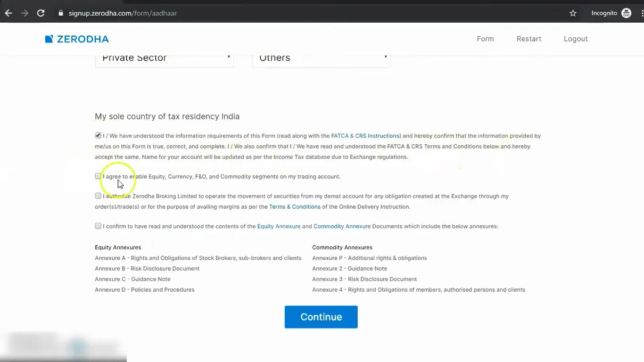Open the Form menu item
The height and width of the screenshot is (362, 644).
pyautogui.click(x=485, y=39)
